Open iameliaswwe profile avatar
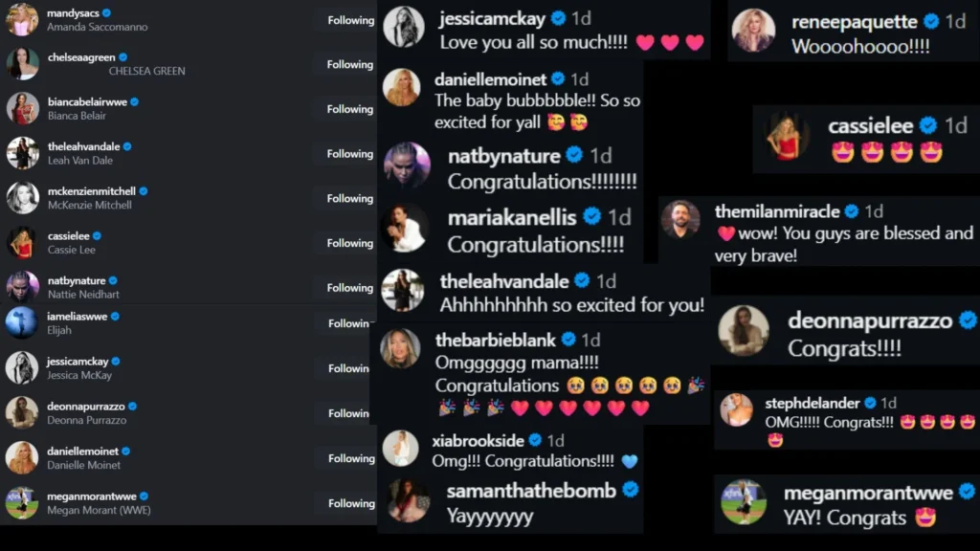The width and height of the screenshot is (980, 551). click(x=22, y=323)
